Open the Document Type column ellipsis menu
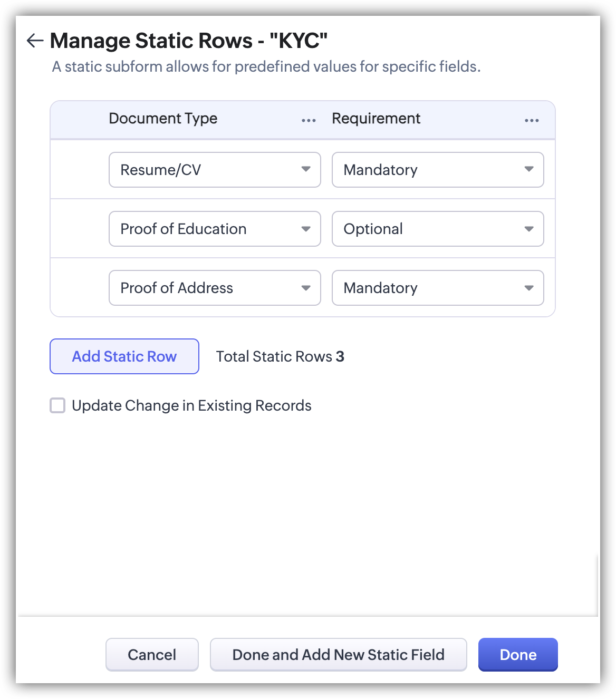This screenshot has width=616, height=699. click(x=309, y=120)
